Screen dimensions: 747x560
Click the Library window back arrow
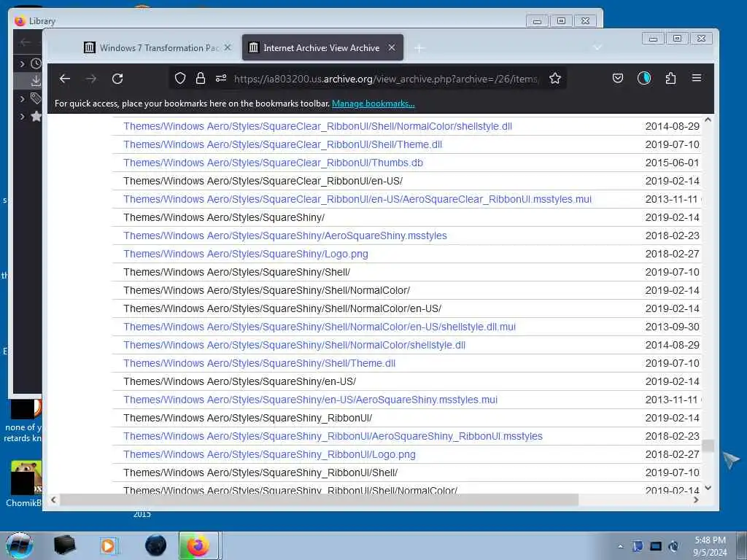pos(26,42)
